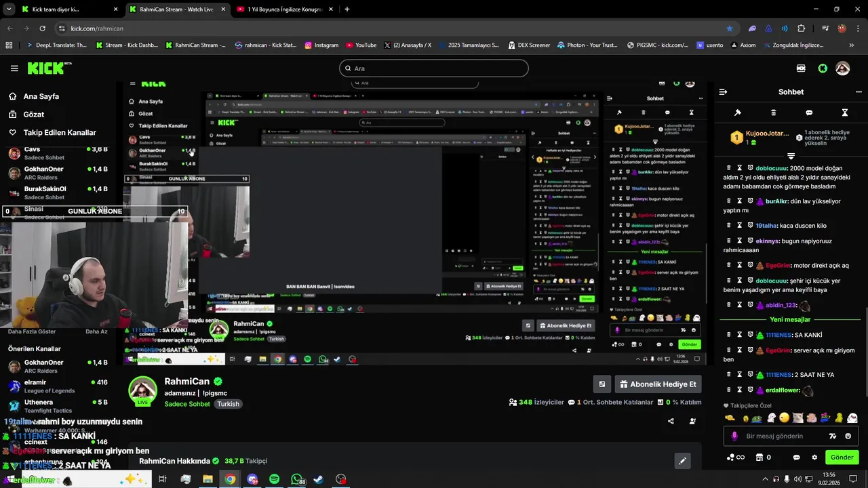
Task: Expand the gift leaderboard arrow
Action: [x=791, y=156]
